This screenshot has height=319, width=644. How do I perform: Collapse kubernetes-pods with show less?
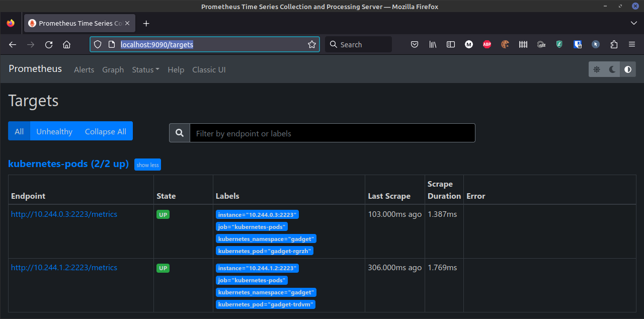pos(147,165)
